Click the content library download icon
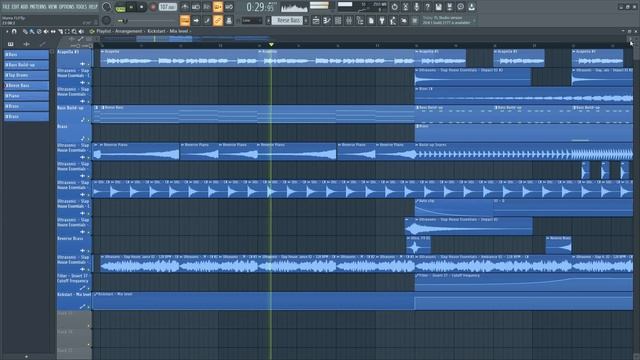The height and width of the screenshot is (360, 640). [x=471, y=7]
